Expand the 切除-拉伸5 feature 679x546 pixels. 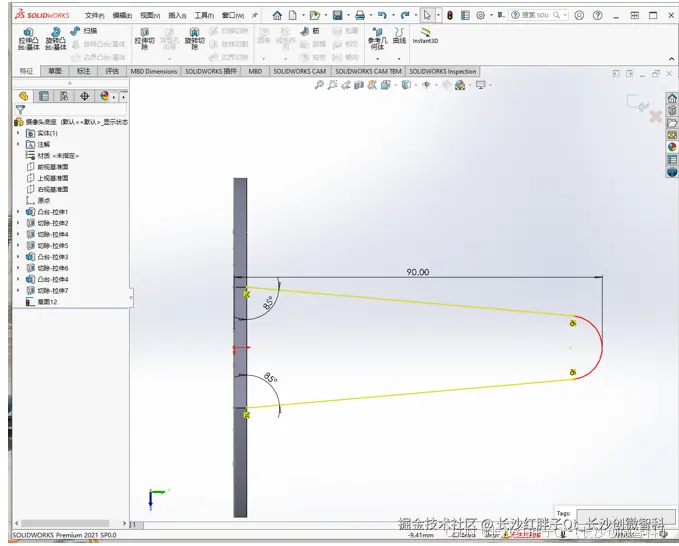[18, 246]
